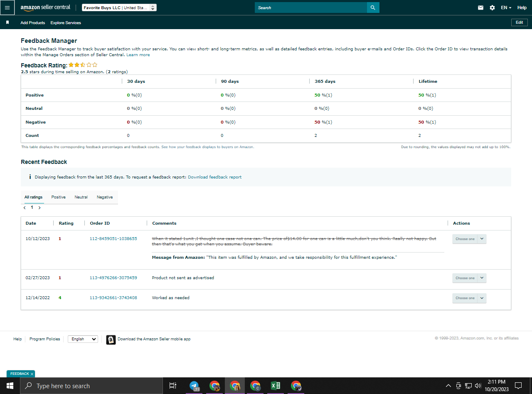Expand action arrow for order 113-9342661-3743408
This screenshot has width=532, height=394.
pos(482,298)
